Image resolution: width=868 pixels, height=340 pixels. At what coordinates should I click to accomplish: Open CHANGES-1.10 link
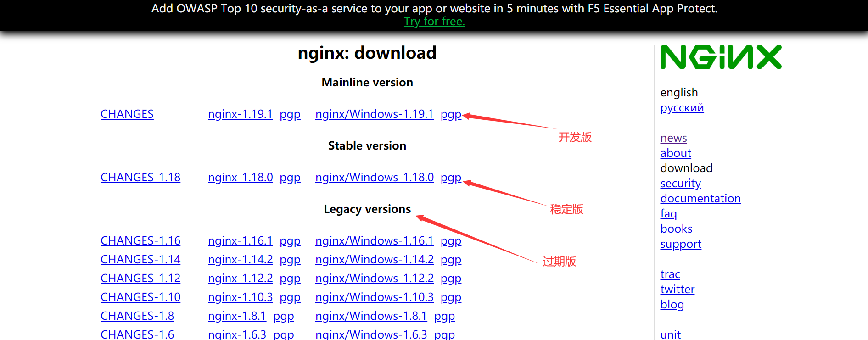click(140, 297)
